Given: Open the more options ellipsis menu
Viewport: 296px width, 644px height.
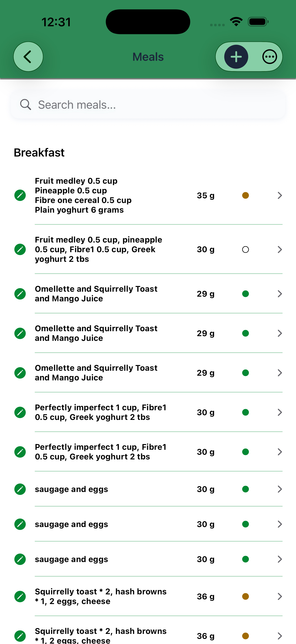Looking at the screenshot, I should pos(270,57).
